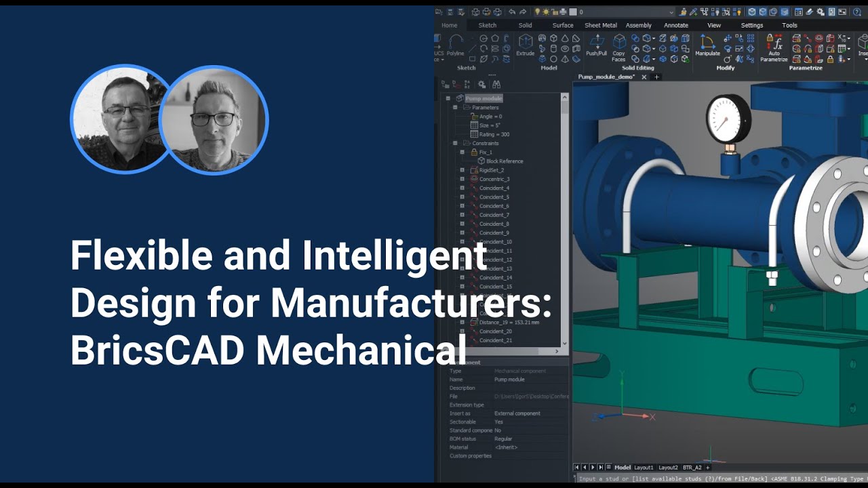Select the Polygon tool in the Sketch panel
The height and width of the screenshot is (488, 868).
click(495, 38)
